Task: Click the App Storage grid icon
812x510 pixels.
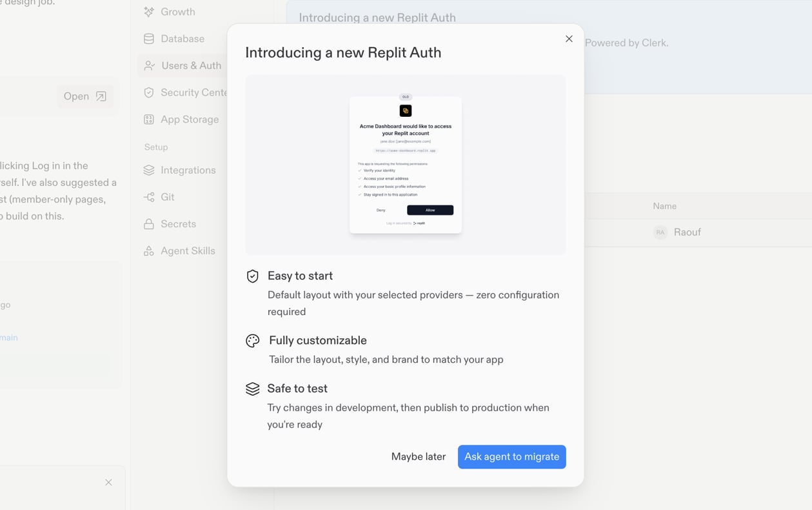Action: [149, 119]
